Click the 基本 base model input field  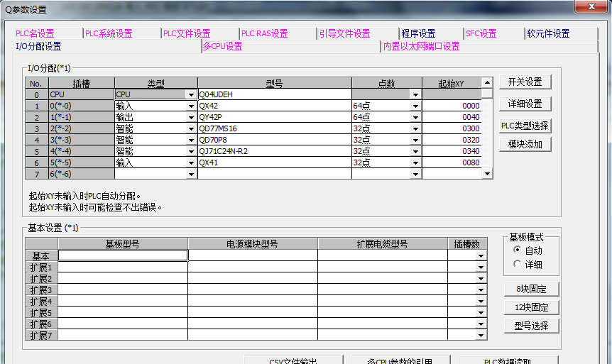point(122,255)
